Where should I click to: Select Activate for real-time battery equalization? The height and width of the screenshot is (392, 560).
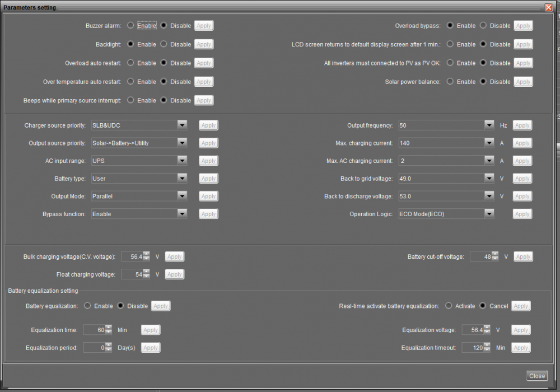click(x=449, y=306)
